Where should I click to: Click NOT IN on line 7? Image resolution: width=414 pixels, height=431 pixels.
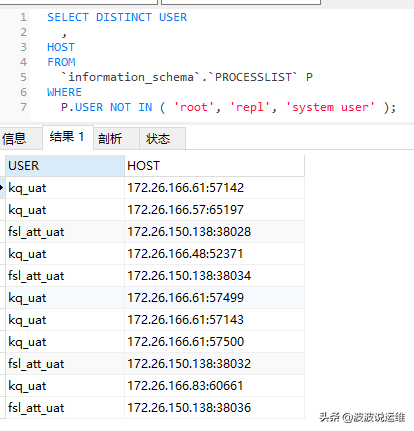tap(131, 107)
